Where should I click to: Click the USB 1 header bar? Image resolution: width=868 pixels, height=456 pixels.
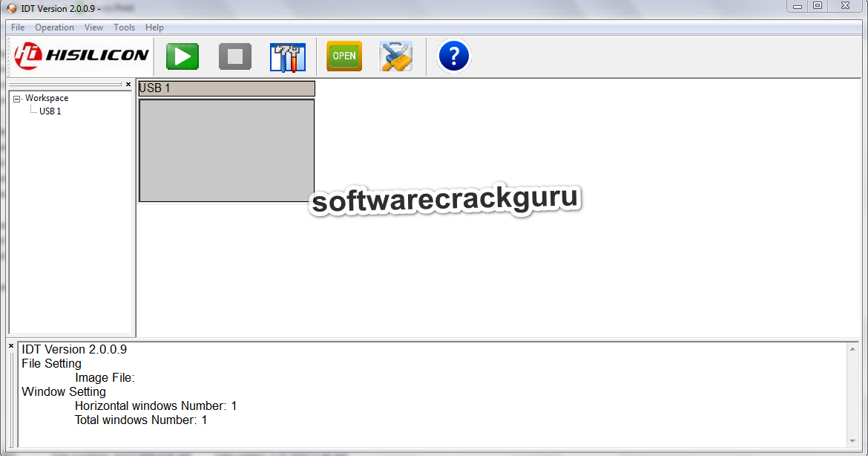click(226, 88)
